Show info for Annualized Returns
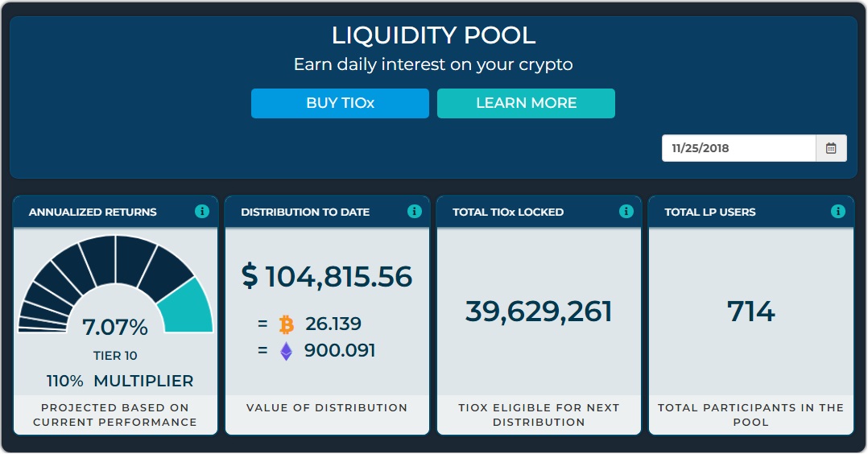 (x=202, y=212)
